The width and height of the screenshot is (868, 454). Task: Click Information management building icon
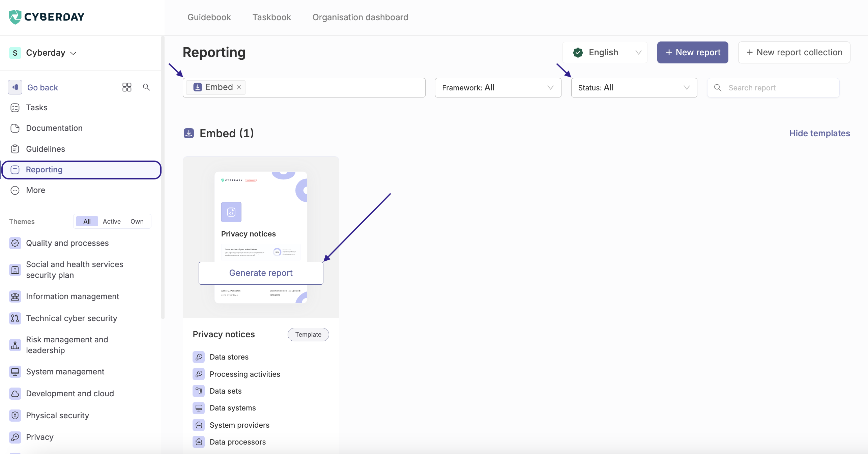[x=15, y=296]
